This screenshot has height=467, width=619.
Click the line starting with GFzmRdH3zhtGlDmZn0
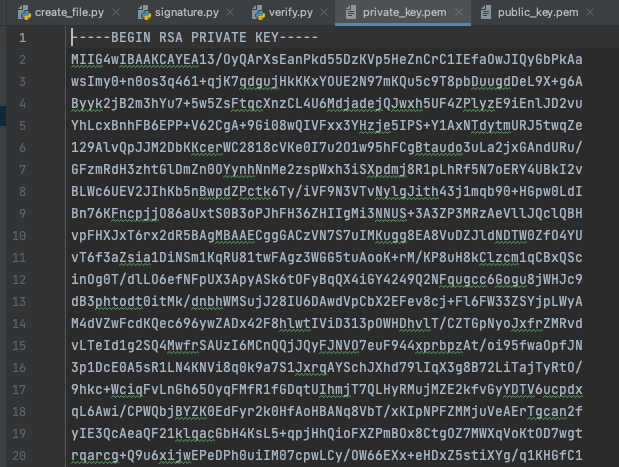[326, 170]
